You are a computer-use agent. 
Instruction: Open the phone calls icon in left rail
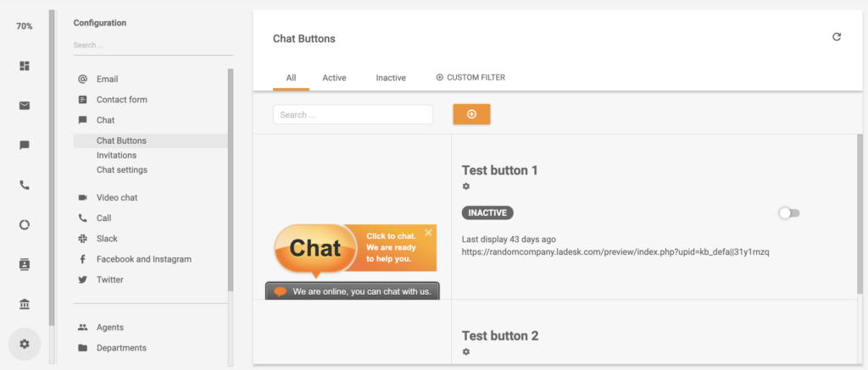(25, 185)
